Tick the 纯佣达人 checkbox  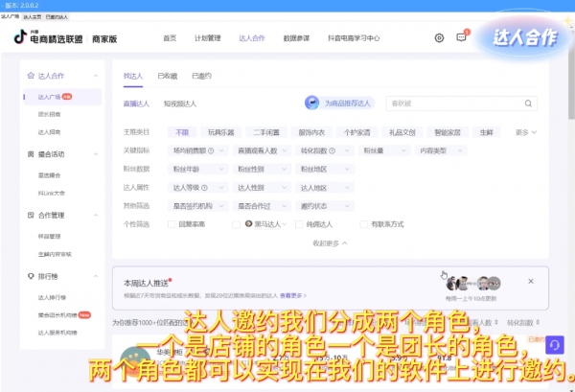click(299, 224)
